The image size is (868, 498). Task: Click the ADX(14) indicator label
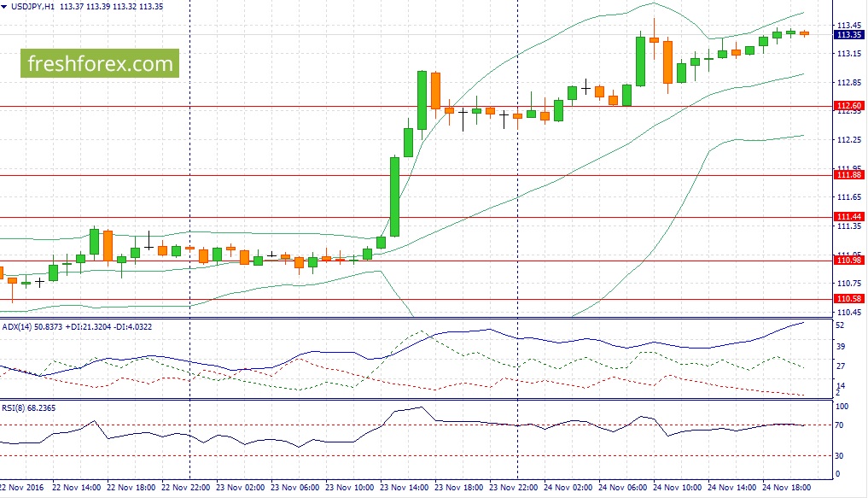pyautogui.click(x=19, y=326)
